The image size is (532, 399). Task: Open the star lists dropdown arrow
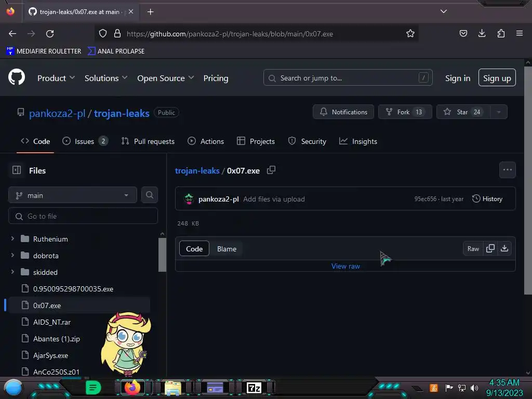[x=499, y=112]
